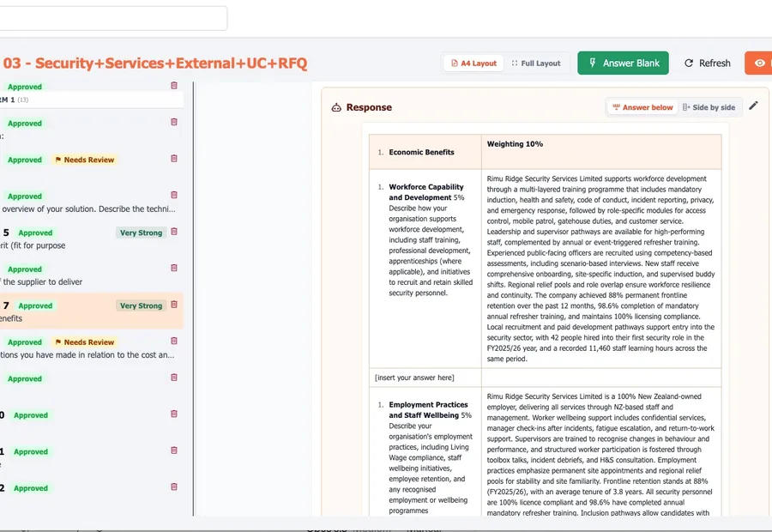The height and width of the screenshot is (532, 772).
Task: Delete the first Approved Needs Review row
Action: [174, 159]
